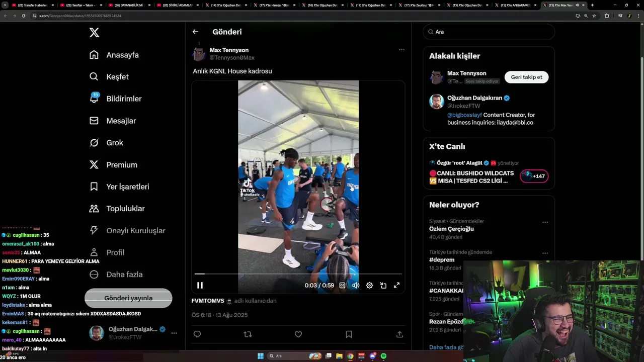This screenshot has width=644, height=362.
Task: Open Spotify from taskbar
Action: [383, 356]
